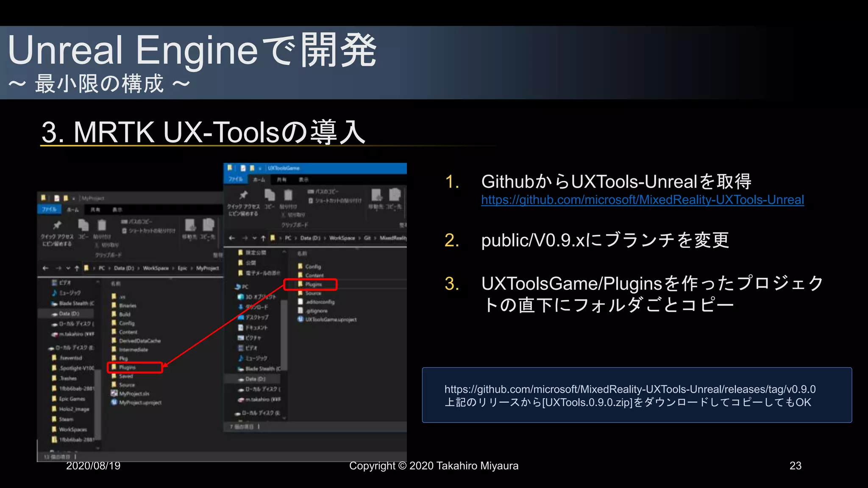Click the Move to icon in MyProject window
The width and height of the screenshot is (868, 488).
(190, 225)
